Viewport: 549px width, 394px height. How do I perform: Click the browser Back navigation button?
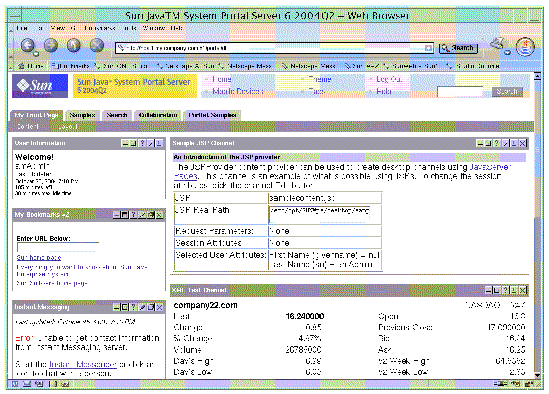[27, 45]
